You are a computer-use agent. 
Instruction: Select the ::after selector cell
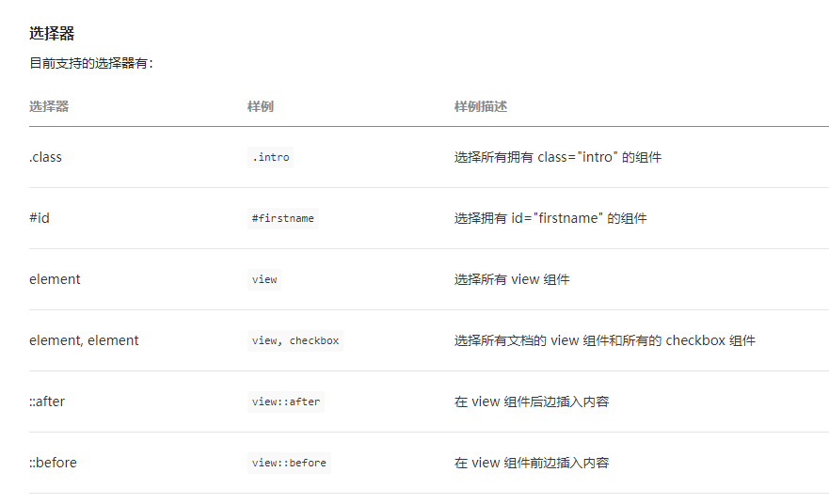[47, 402]
